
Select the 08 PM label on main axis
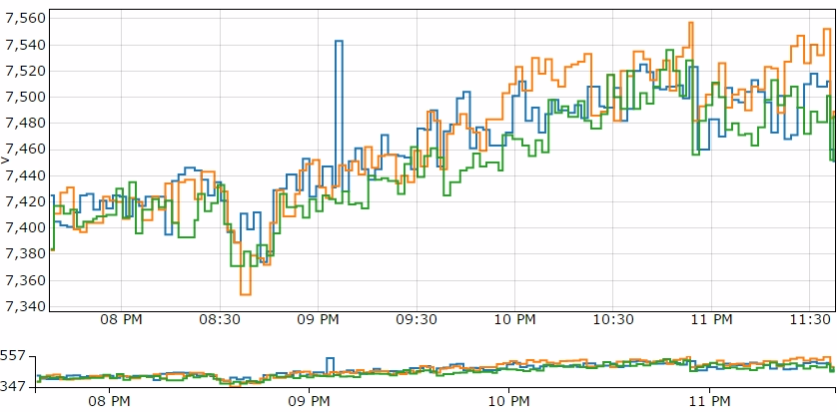[121, 320]
